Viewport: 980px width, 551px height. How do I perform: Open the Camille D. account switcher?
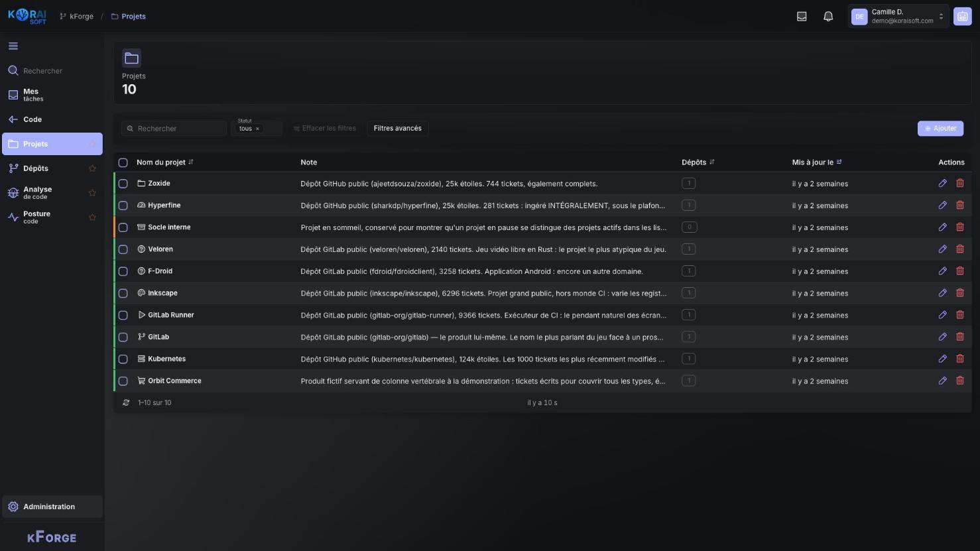coord(898,17)
